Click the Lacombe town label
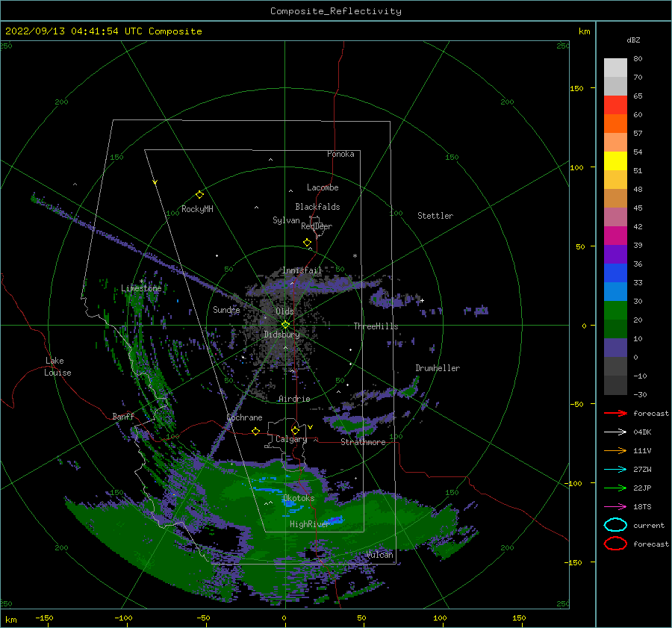The height and width of the screenshot is (628, 672). (x=323, y=187)
